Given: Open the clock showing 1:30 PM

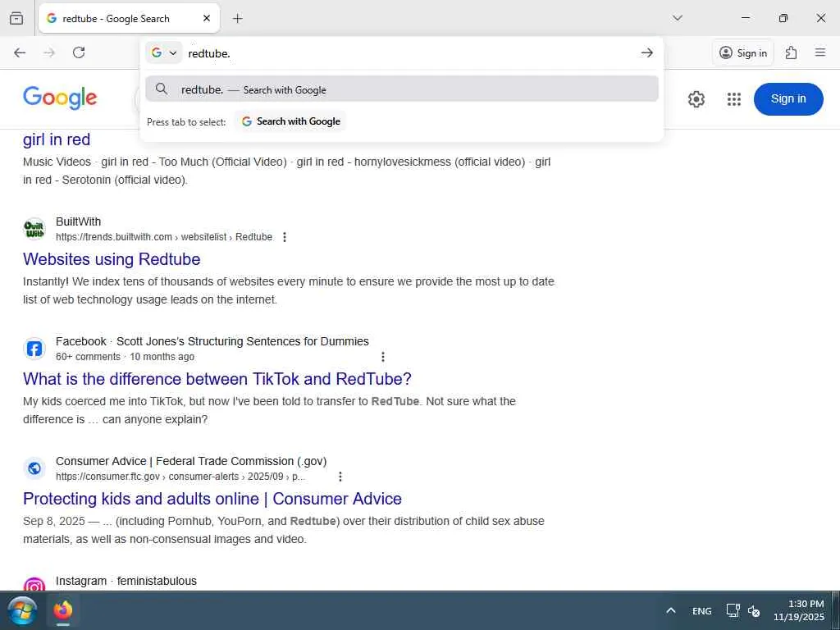Looking at the screenshot, I should coord(799,610).
